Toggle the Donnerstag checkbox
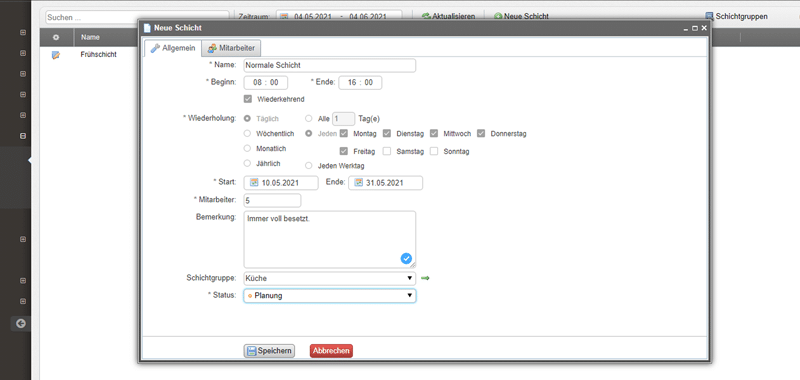This screenshot has width=800, height=380. (481, 134)
